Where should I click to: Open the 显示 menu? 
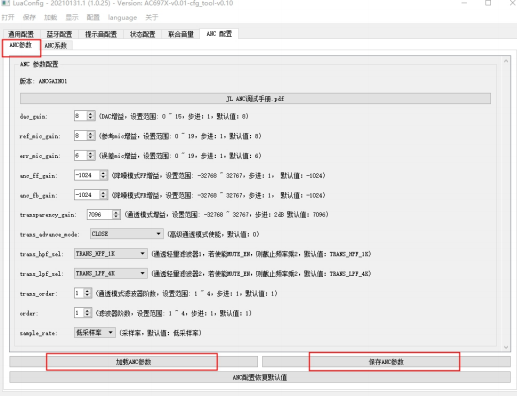72,17
